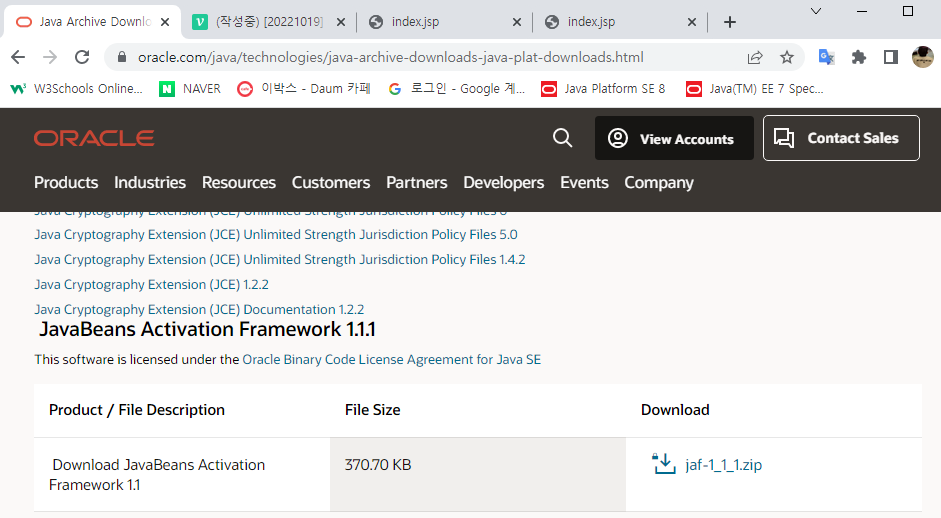The image size is (941, 518).
Task: Open the Industries menu
Action: [x=150, y=182]
